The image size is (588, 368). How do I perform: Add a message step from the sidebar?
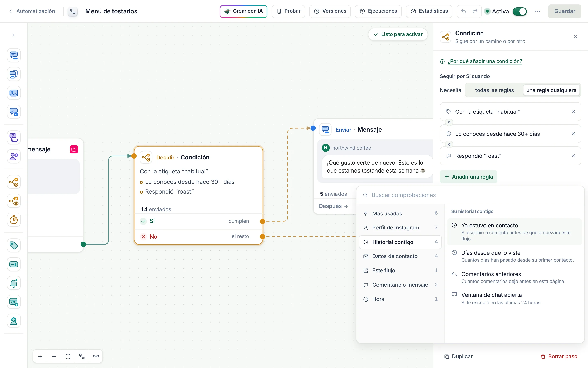click(14, 55)
